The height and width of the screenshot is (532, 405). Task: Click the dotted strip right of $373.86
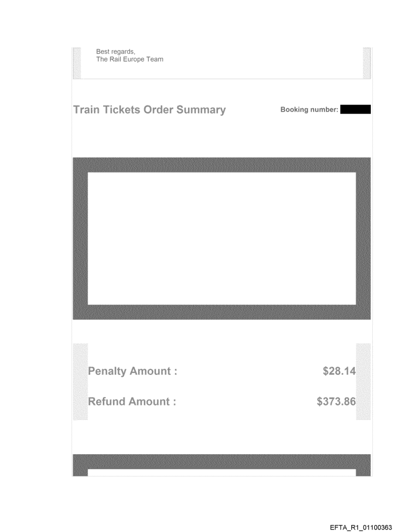tap(363, 382)
